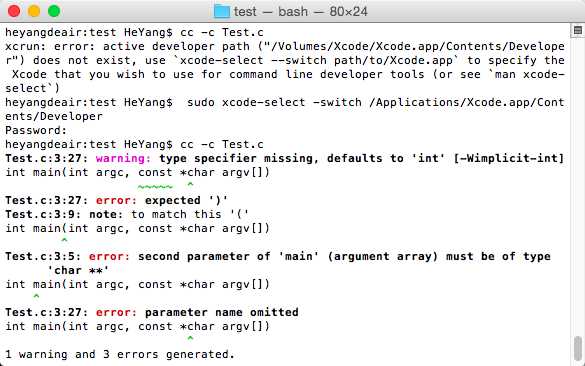Close the terminal with red button
Viewport: 585px width, 366px height.
(x=14, y=11)
